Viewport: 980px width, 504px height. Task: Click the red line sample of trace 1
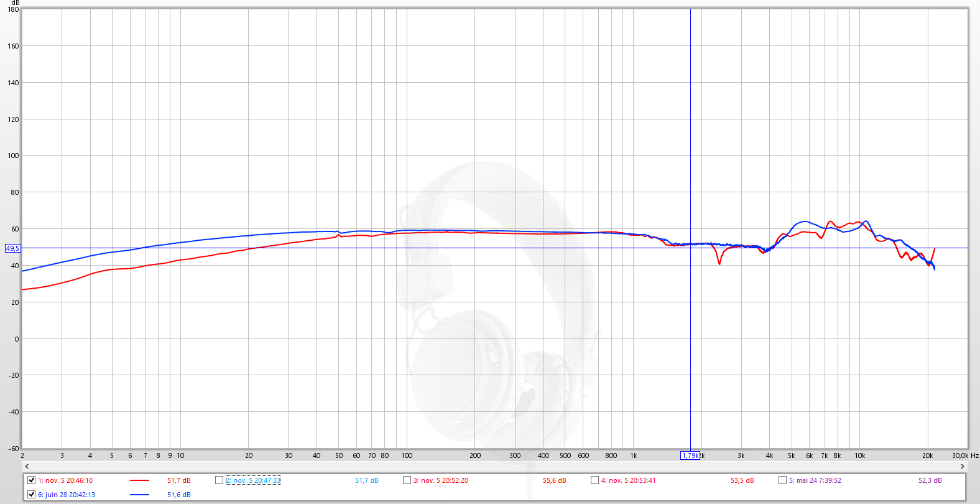tap(139, 480)
